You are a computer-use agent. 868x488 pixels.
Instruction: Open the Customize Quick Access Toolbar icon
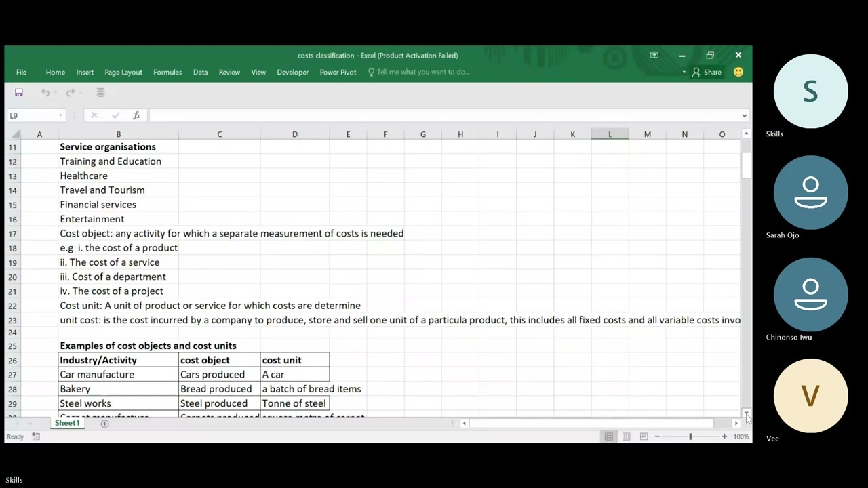point(100,92)
